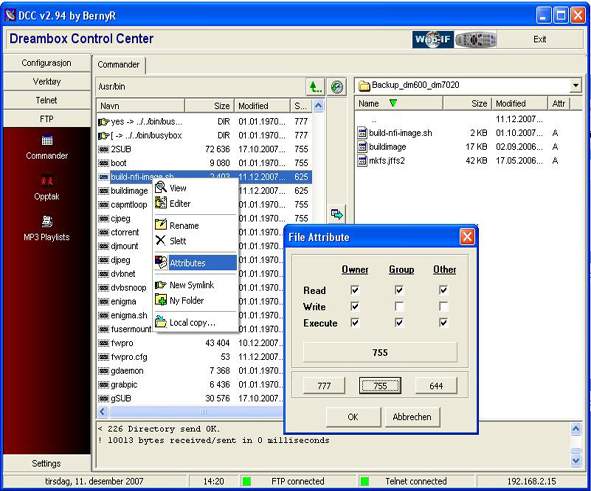Switch to the Commander tab
The width and height of the screenshot is (591, 491).
tap(119, 65)
